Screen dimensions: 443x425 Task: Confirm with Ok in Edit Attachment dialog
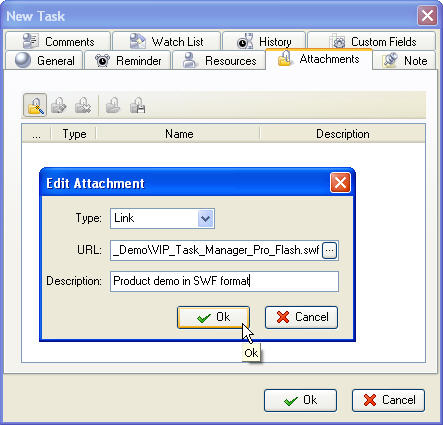[213, 317]
